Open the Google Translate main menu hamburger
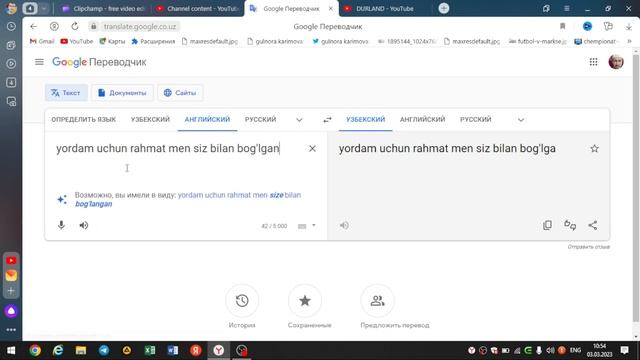 coord(39,62)
